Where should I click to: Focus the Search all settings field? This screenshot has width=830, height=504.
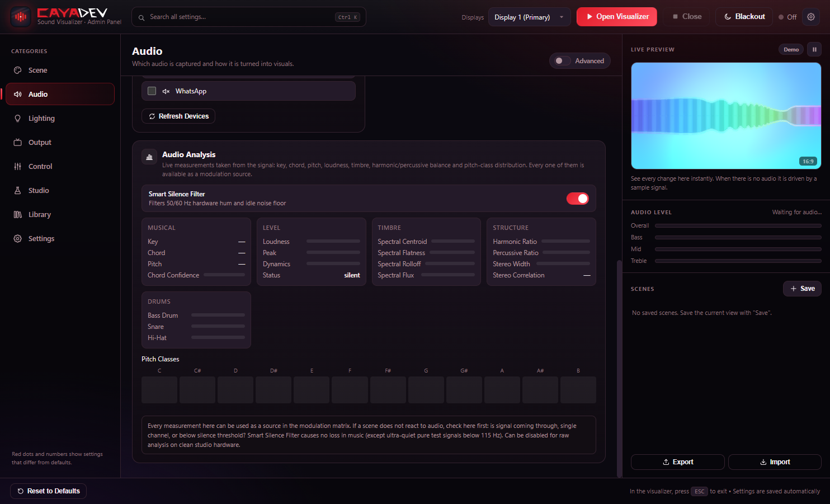(x=249, y=17)
